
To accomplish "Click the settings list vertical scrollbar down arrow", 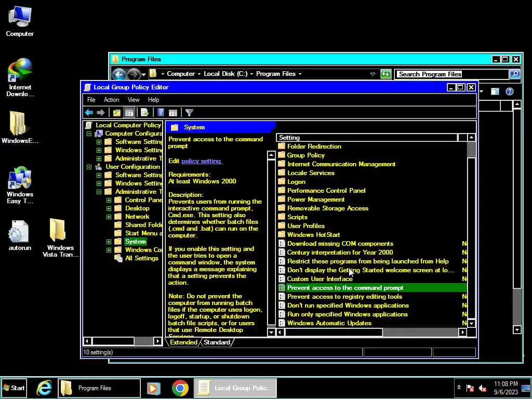I will click(471, 323).
